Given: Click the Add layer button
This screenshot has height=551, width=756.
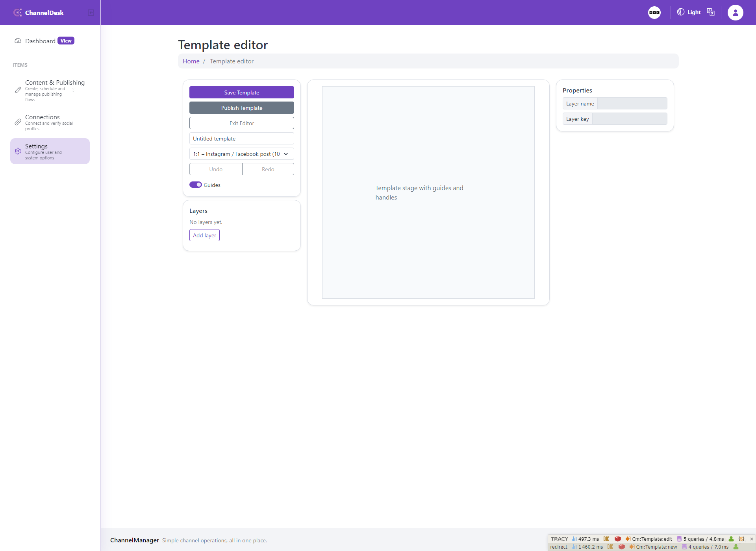Looking at the screenshot, I should (x=204, y=235).
